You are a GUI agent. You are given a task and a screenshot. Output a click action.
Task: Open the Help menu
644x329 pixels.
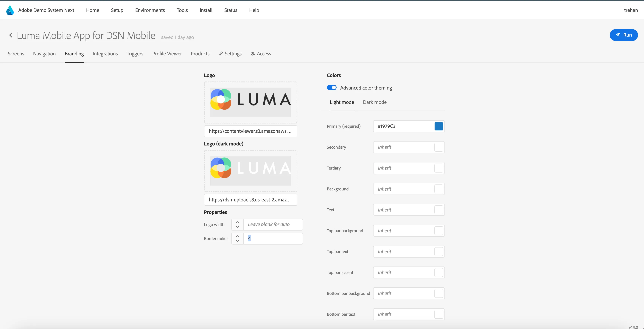(254, 10)
